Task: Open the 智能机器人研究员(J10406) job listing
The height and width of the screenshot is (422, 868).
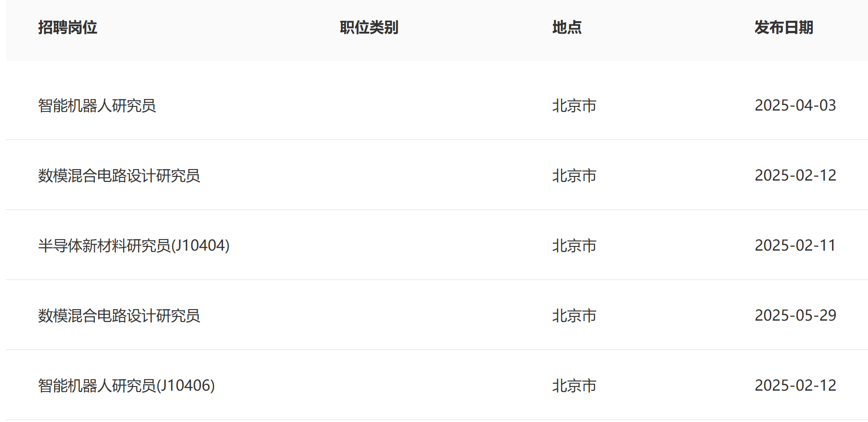Action: coord(126,386)
